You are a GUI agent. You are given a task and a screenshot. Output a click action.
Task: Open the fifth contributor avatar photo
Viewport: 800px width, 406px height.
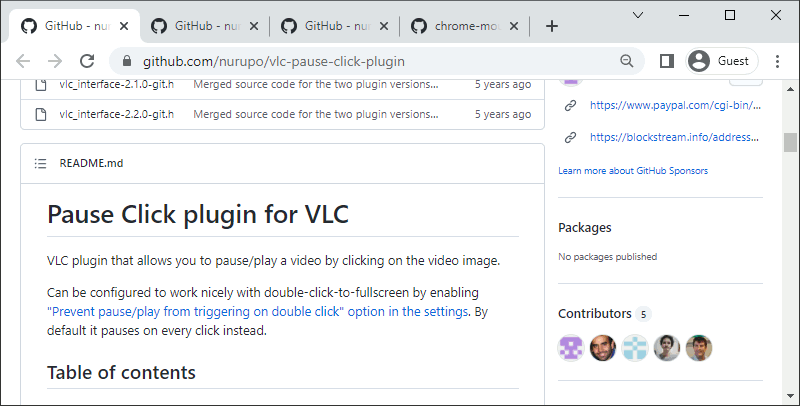pyautogui.click(x=698, y=348)
